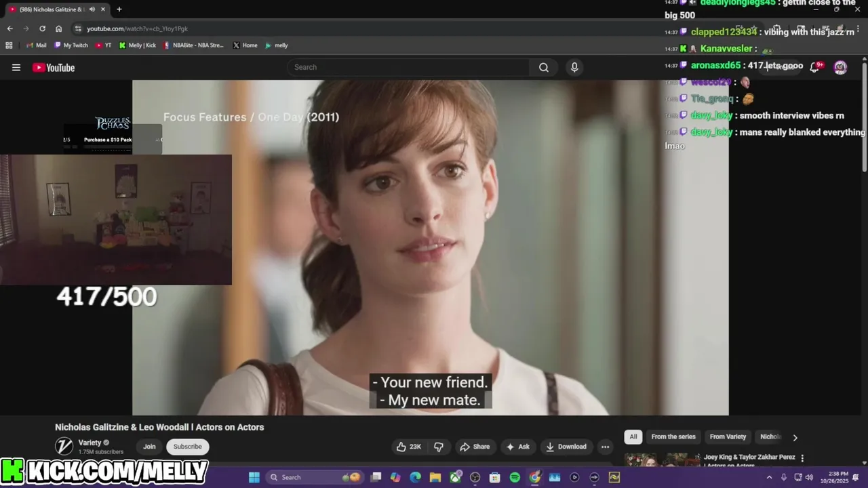Start voice search with the microphone icon
The width and height of the screenshot is (868, 488).
574,67
